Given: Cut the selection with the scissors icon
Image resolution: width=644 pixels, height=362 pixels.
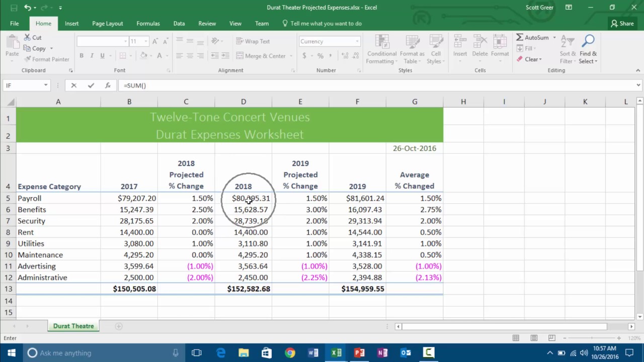Looking at the screenshot, I should pyautogui.click(x=26, y=38).
